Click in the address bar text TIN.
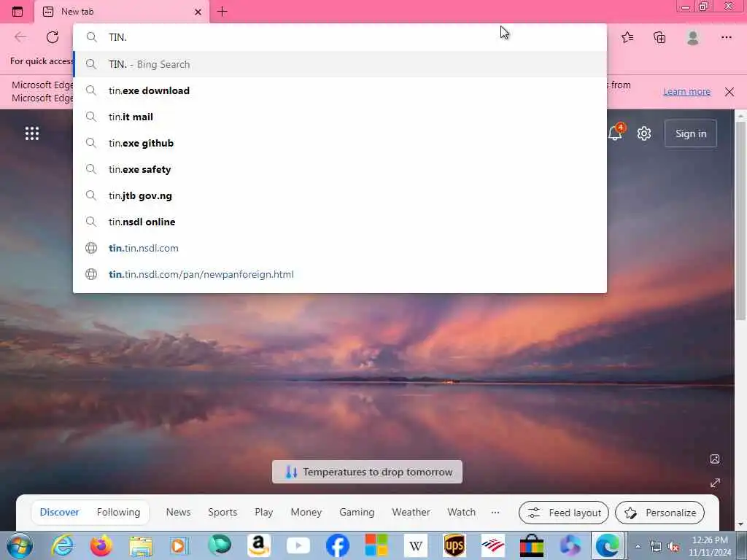747x560 pixels. point(117,37)
